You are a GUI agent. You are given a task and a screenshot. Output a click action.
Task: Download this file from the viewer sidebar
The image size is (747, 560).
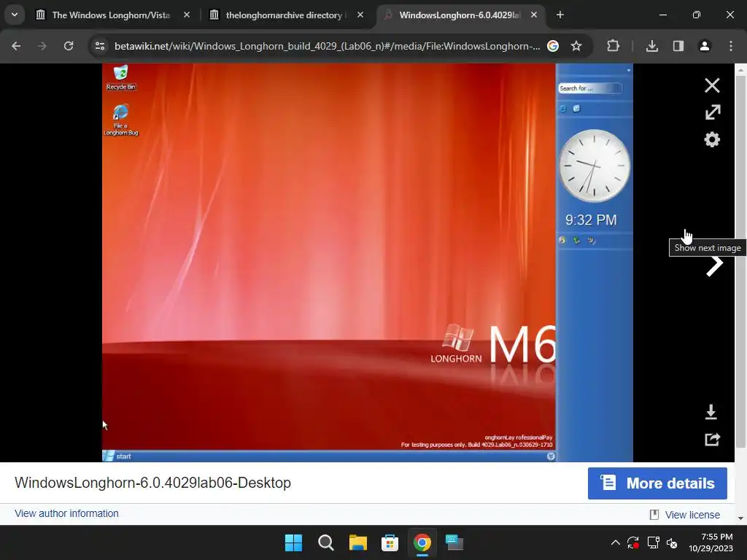[x=711, y=412]
